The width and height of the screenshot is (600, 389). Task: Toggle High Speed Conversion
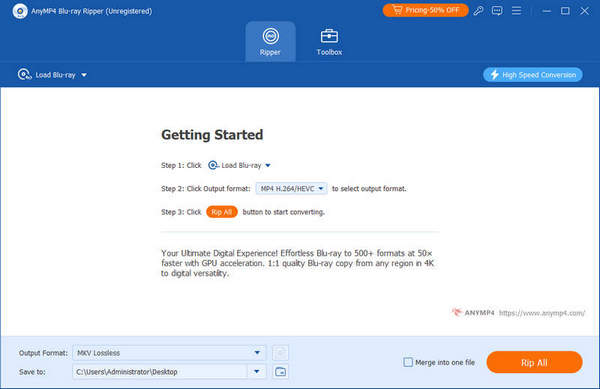click(x=533, y=75)
